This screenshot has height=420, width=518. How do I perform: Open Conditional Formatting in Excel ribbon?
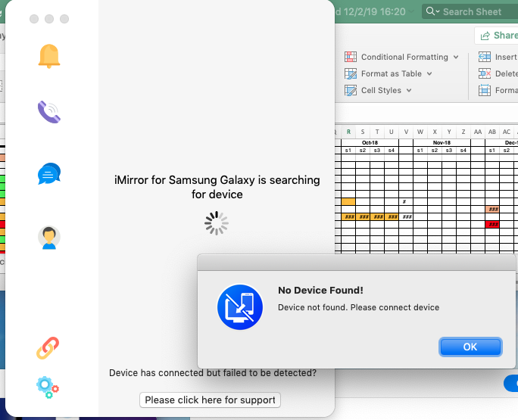[401, 57]
